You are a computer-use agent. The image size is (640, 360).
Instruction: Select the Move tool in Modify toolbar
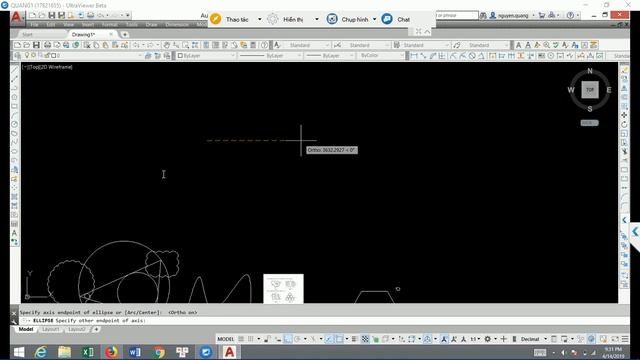click(624, 115)
